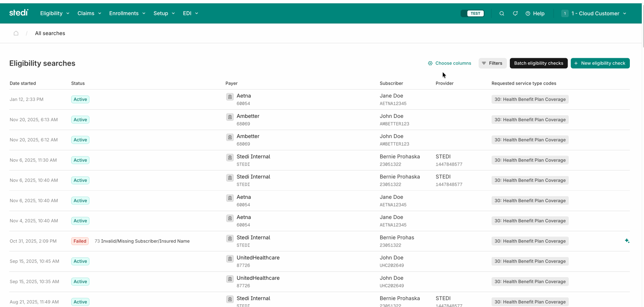Screen dimensions: 644x307
Task: Click the refresh icon in header
Action: pyautogui.click(x=515, y=13)
